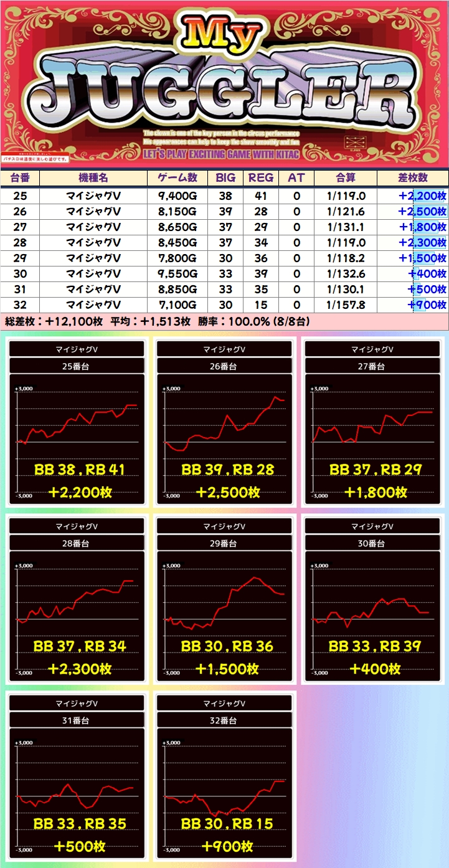Click the 'BB 33, RB 35' graph label
Image resolution: width=449 pixels, height=868 pixels.
click(80, 824)
